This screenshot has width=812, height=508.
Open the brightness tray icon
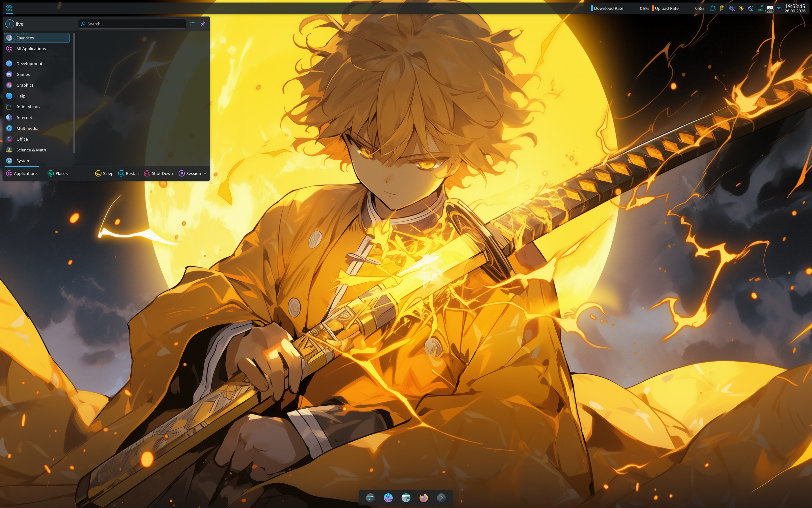tap(741, 8)
